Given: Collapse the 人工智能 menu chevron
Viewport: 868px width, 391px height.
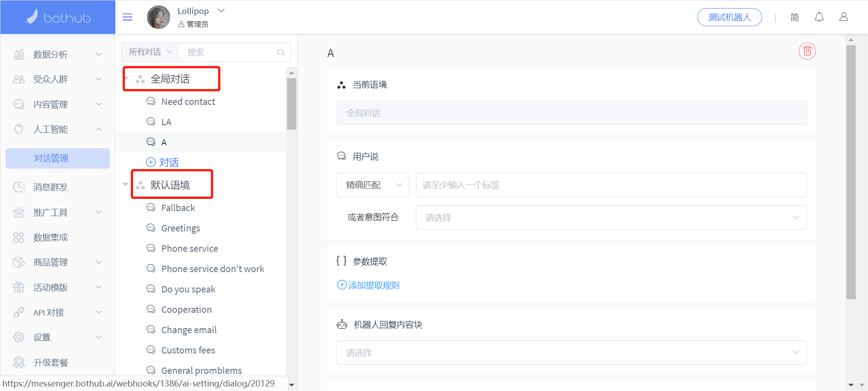Looking at the screenshot, I should (x=99, y=129).
